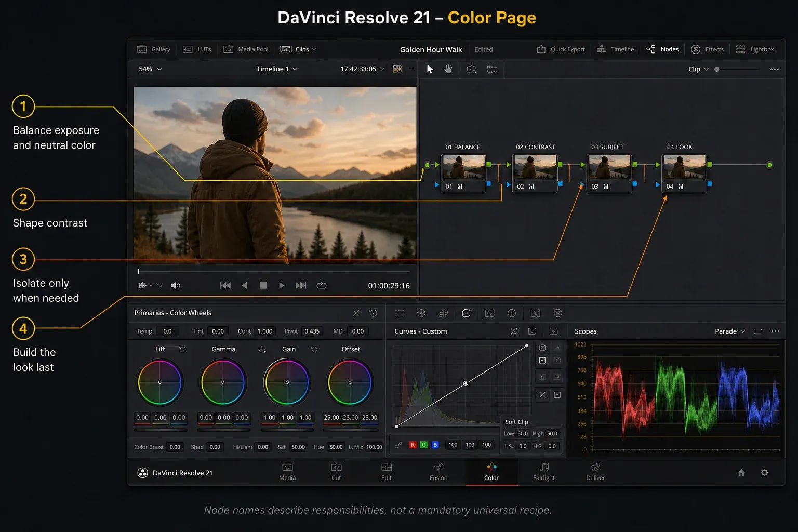The width and height of the screenshot is (798, 532).
Task: Click the Sat 50.00 field
Action: [x=298, y=447]
